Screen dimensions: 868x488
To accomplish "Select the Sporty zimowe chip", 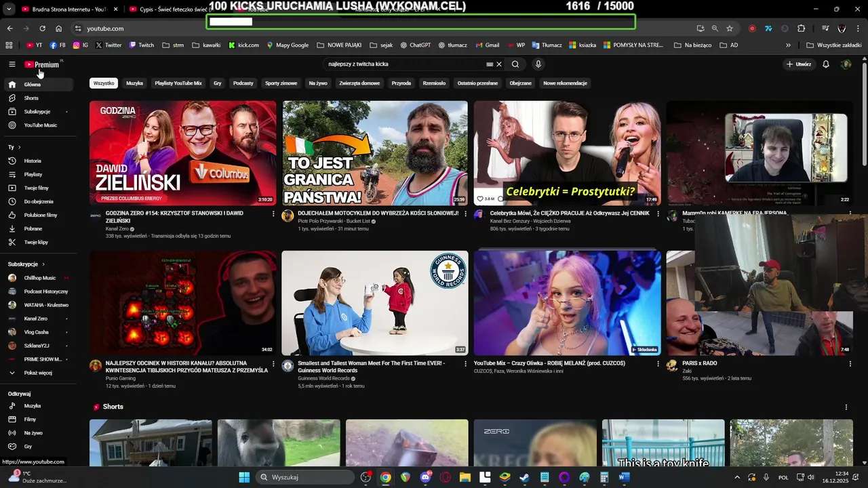I will [x=281, y=83].
